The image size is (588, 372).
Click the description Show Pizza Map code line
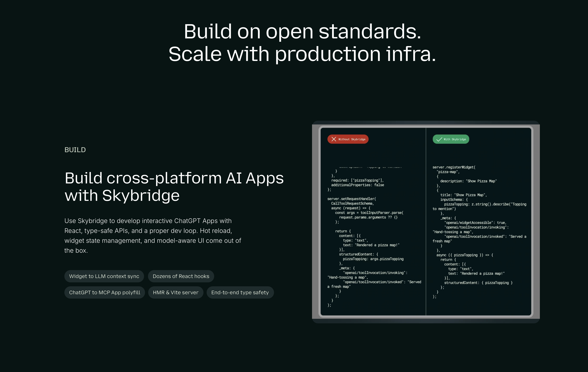[468, 181]
